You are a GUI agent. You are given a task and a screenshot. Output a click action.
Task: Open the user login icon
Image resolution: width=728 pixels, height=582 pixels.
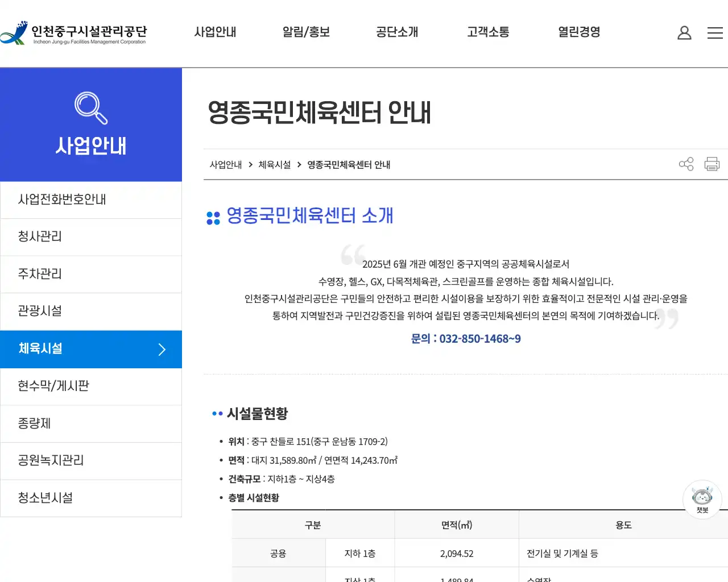(x=684, y=32)
